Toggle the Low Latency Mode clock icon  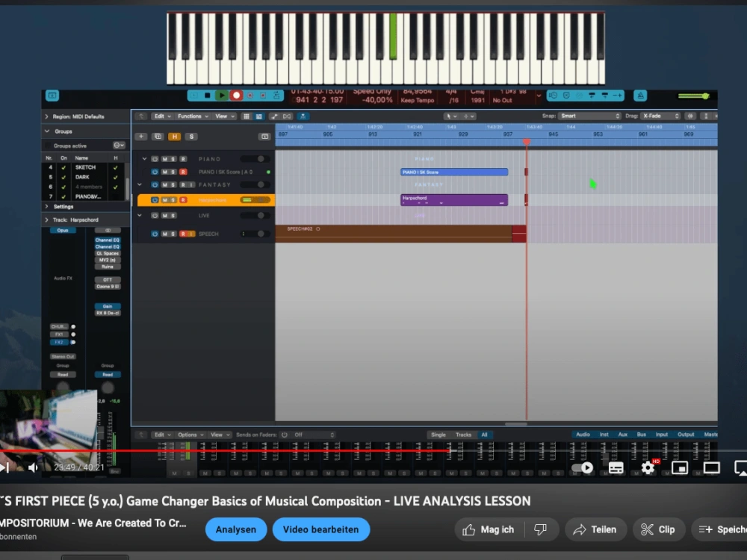point(553,96)
